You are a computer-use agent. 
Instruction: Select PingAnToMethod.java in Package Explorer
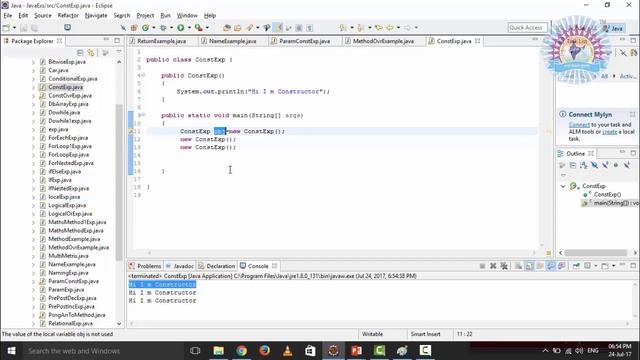pos(77,315)
